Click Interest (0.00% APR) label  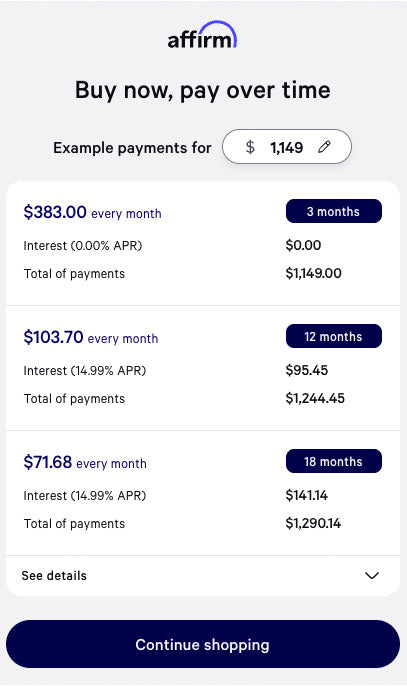pyautogui.click(x=83, y=245)
